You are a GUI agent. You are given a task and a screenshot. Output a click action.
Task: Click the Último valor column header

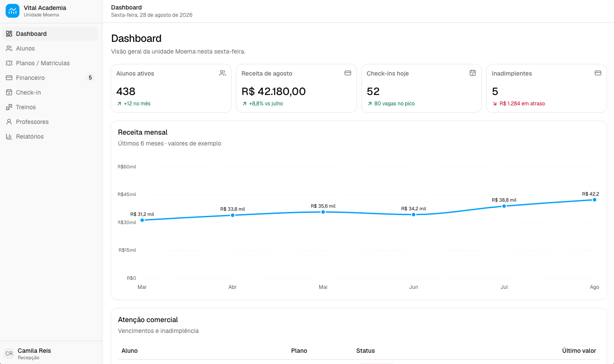(579, 351)
